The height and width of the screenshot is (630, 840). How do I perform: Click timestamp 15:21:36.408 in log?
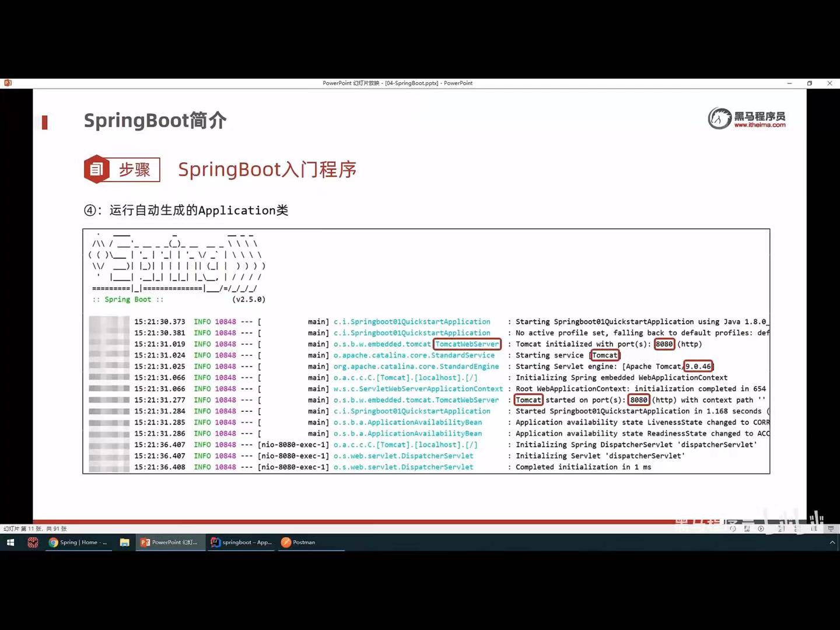pos(159,467)
